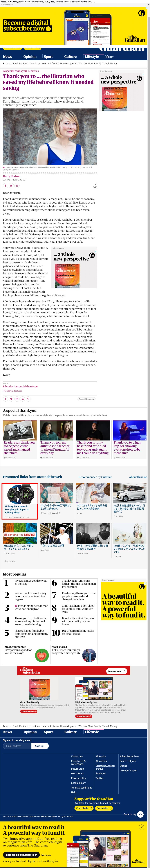Click Kerry Hudson author link

pos(11,176)
